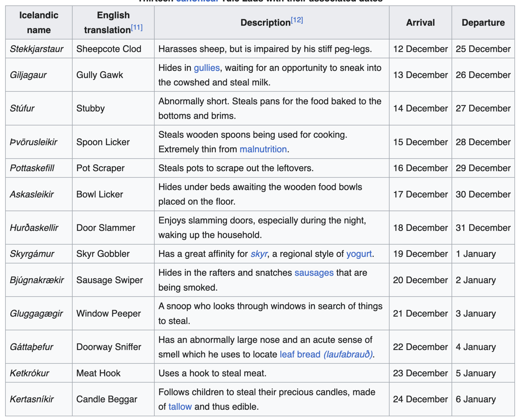Image resolution: width=519 pixels, height=420 pixels.
Task: Follow the malnutrition link
Action: point(263,149)
